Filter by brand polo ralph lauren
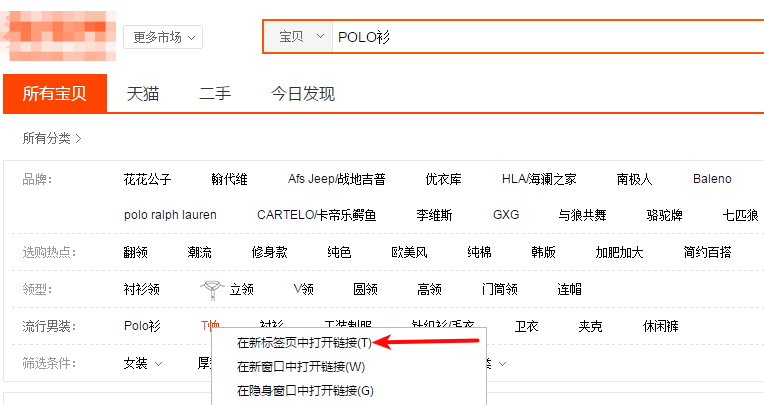The image size is (764, 405). (x=170, y=215)
